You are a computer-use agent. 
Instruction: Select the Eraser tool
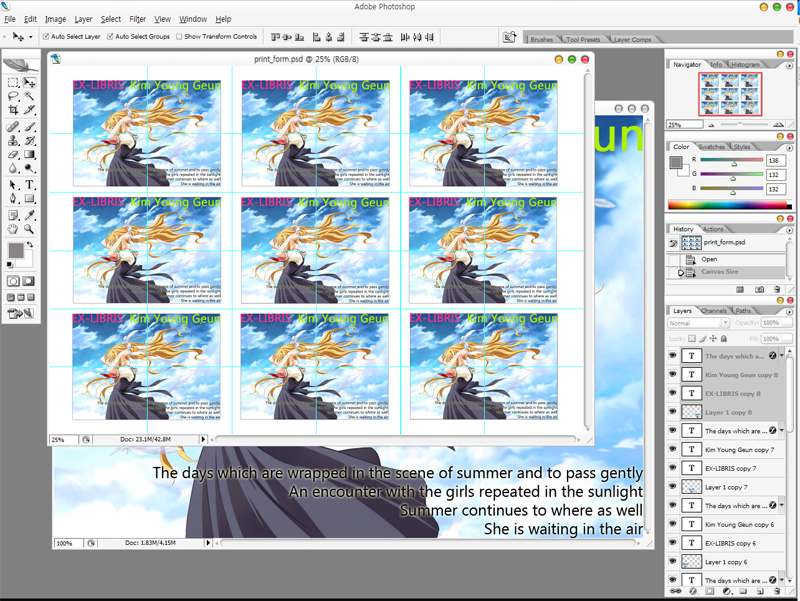click(x=13, y=154)
